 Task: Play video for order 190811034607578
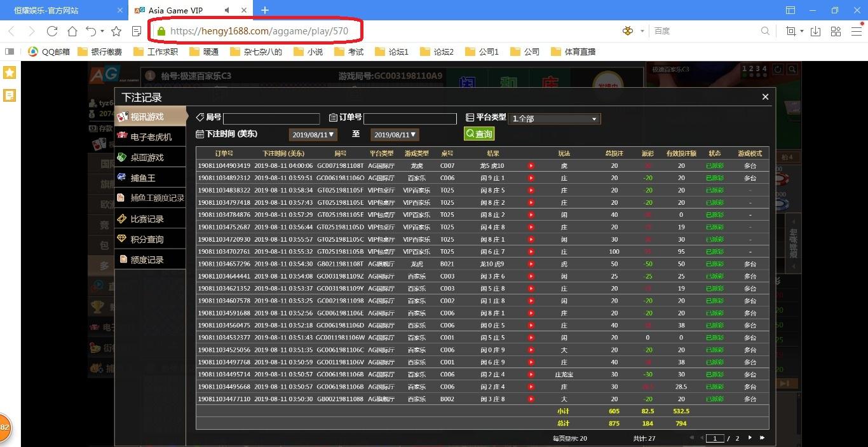point(531,301)
